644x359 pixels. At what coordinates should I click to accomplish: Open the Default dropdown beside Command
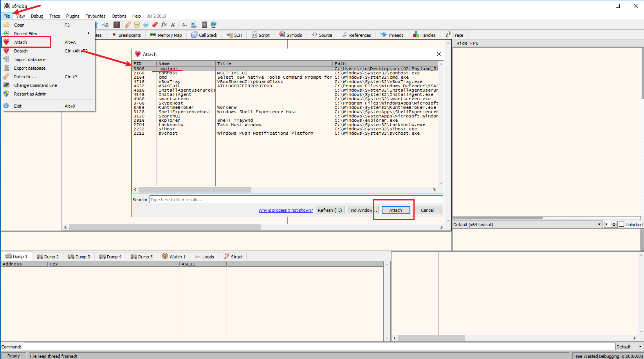pos(629,347)
